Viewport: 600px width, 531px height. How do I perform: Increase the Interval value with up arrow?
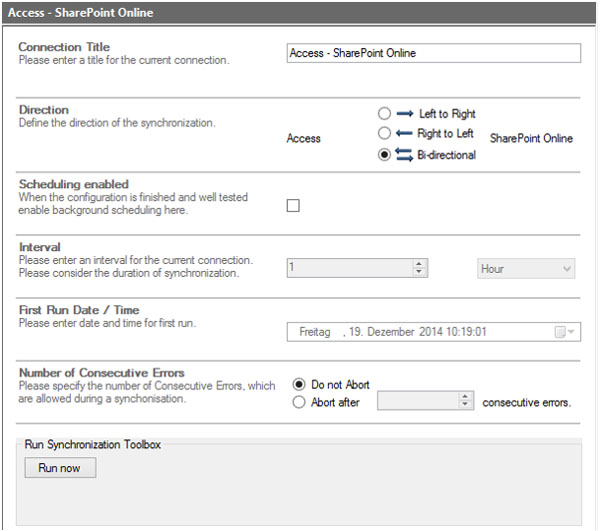[419, 264]
